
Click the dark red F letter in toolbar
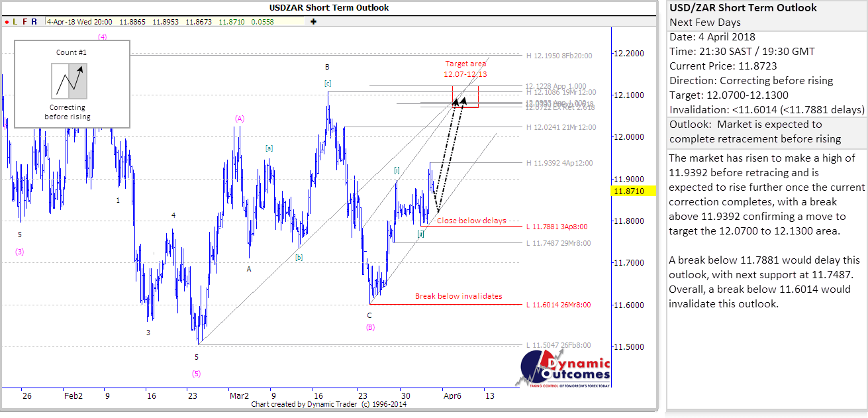coord(24,22)
